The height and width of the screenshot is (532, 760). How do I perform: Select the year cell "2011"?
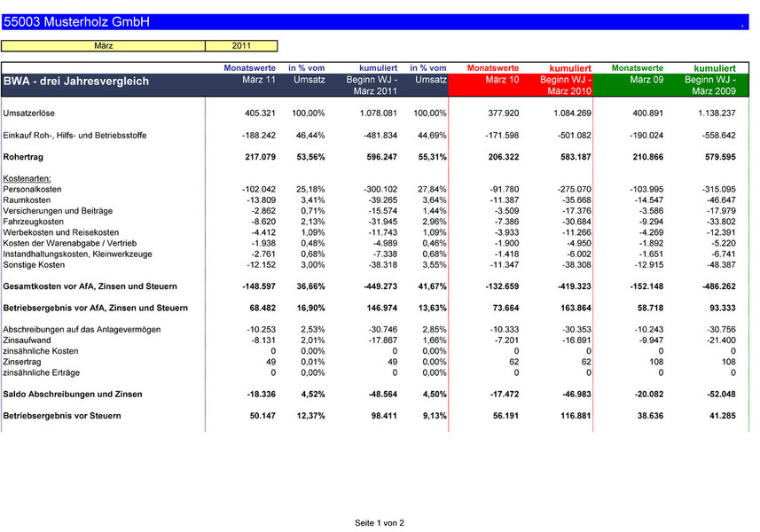pos(241,45)
